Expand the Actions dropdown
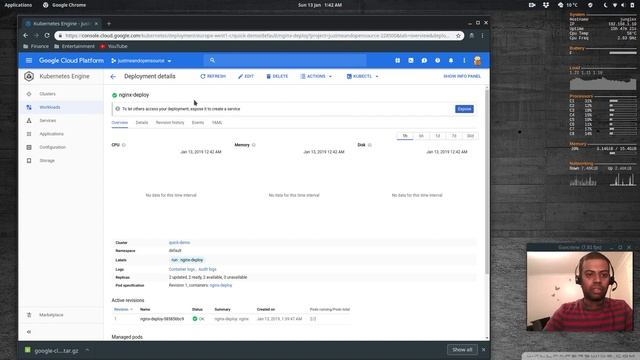 (316, 76)
